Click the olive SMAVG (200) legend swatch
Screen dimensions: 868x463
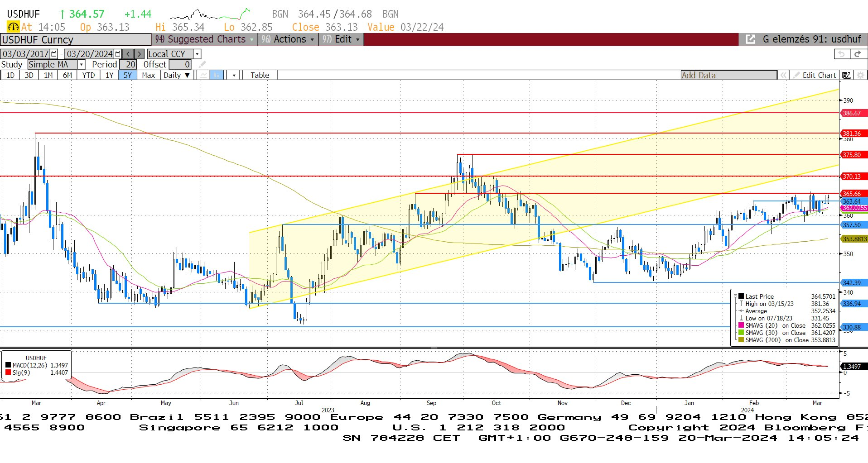[x=741, y=340]
